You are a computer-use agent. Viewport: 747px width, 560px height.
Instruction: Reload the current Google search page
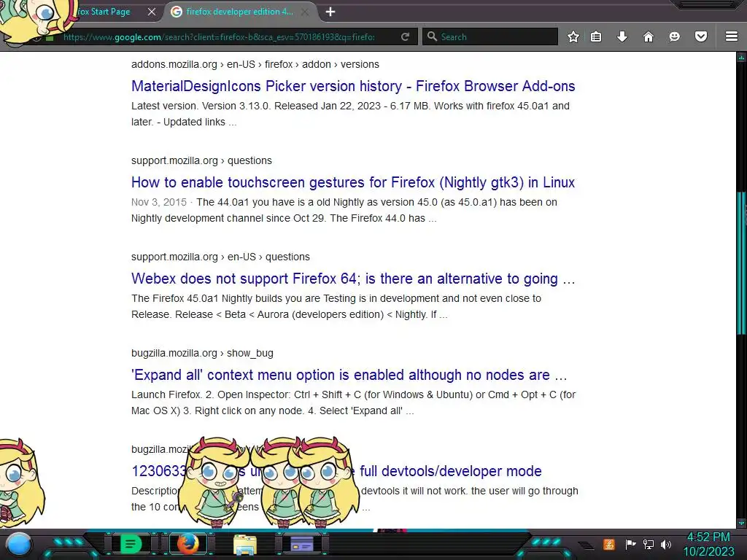coord(405,36)
